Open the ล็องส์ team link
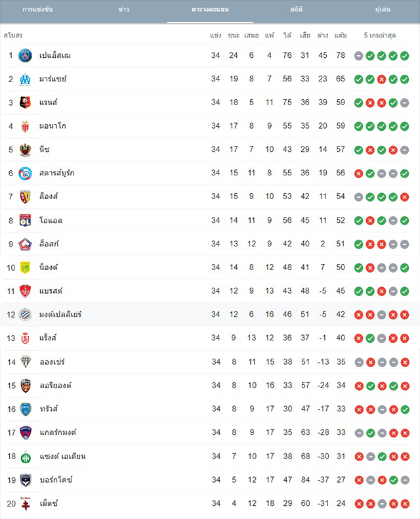Screen dimensions: 420x519 pyautogui.click(x=49, y=196)
